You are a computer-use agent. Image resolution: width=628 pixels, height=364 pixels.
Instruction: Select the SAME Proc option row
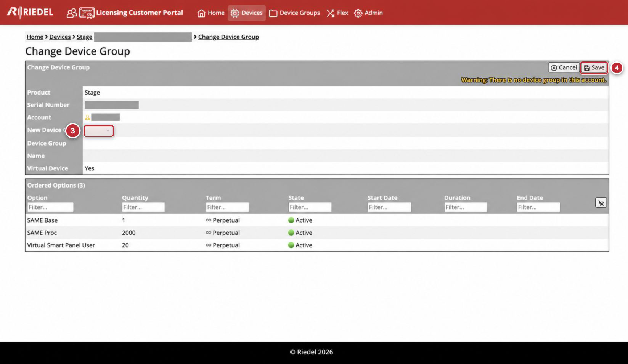point(317,233)
